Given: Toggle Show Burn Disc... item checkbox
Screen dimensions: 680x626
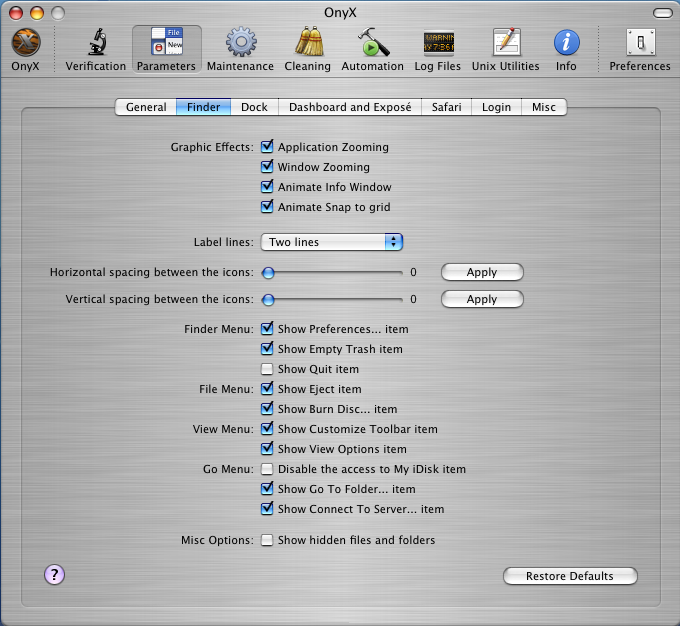Looking at the screenshot, I should tap(267, 409).
